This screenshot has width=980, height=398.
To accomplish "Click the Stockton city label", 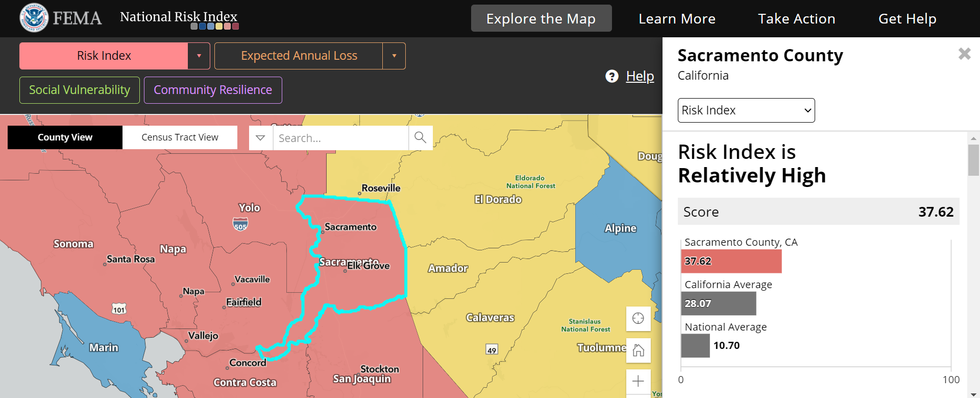I will [380, 369].
